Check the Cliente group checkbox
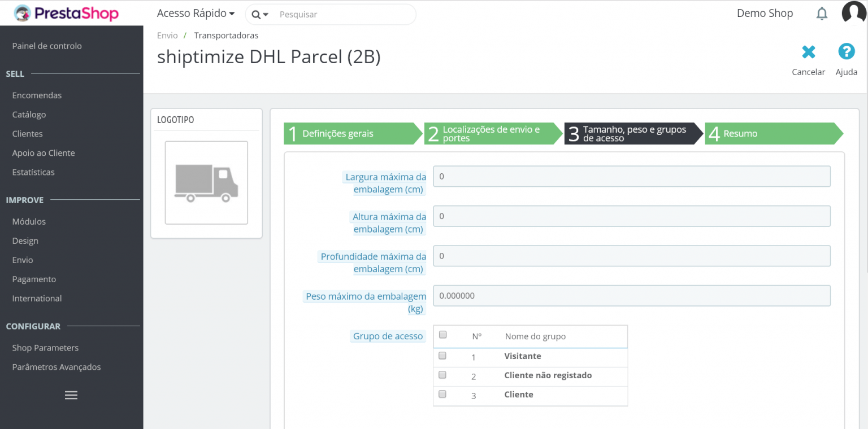This screenshot has height=429, width=868. point(442,394)
